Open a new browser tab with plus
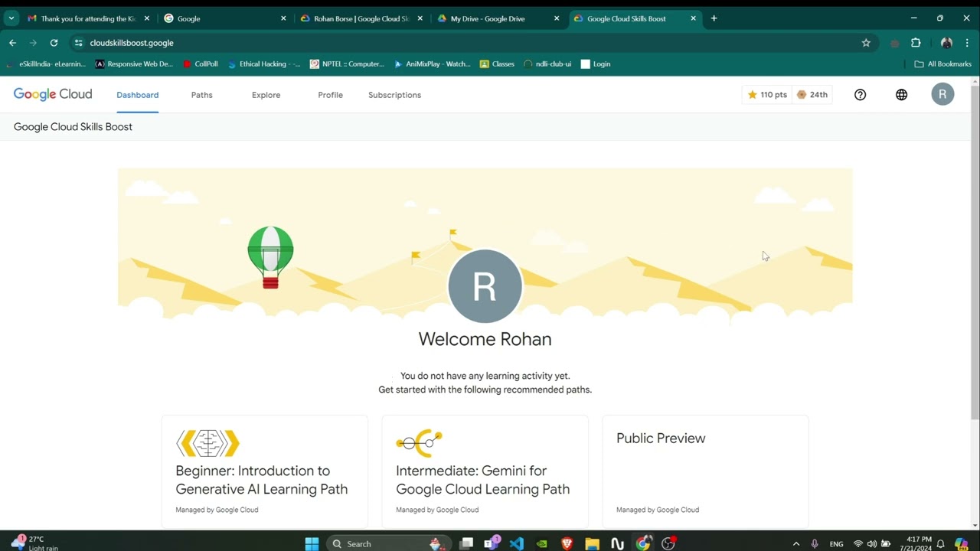The width and height of the screenshot is (980, 551). (x=714, y=18)
